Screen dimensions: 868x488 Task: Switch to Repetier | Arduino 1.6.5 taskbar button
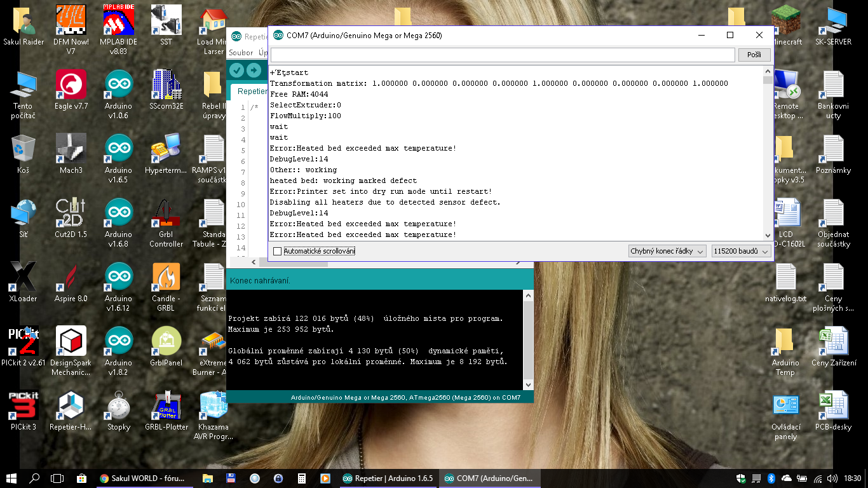point(388,478)
